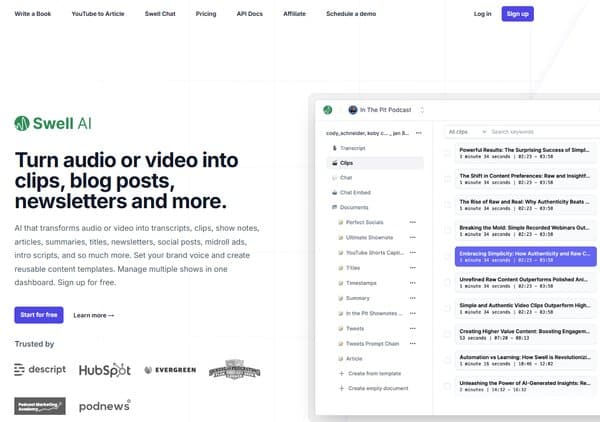The height and width of the screenshot is (422, 600).
Task: Open YouTube to Article page
Action: click(x=98, y=14)
